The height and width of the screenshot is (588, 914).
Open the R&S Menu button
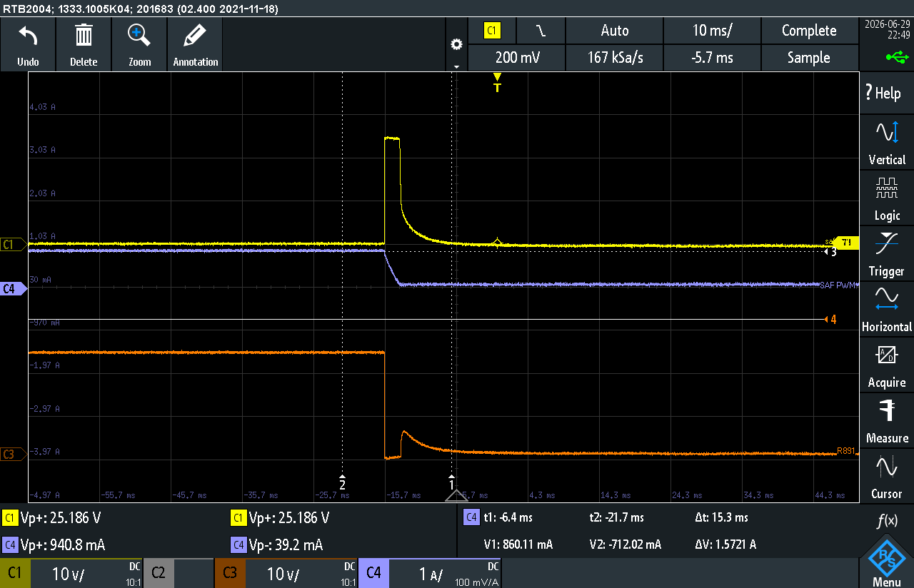887,562
